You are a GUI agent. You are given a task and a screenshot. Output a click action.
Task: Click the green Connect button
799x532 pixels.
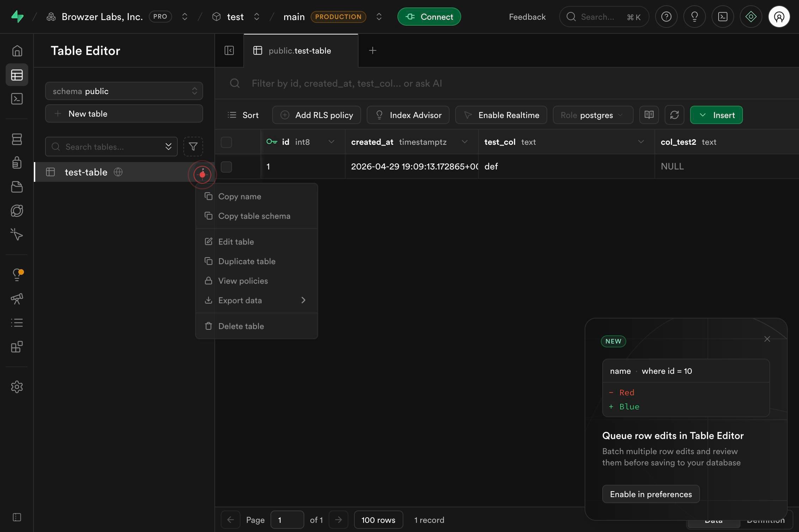[x=429, y=17]
